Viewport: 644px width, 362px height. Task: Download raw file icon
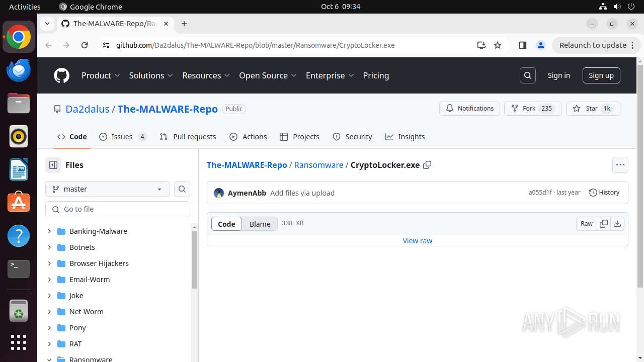click(617, 224)
